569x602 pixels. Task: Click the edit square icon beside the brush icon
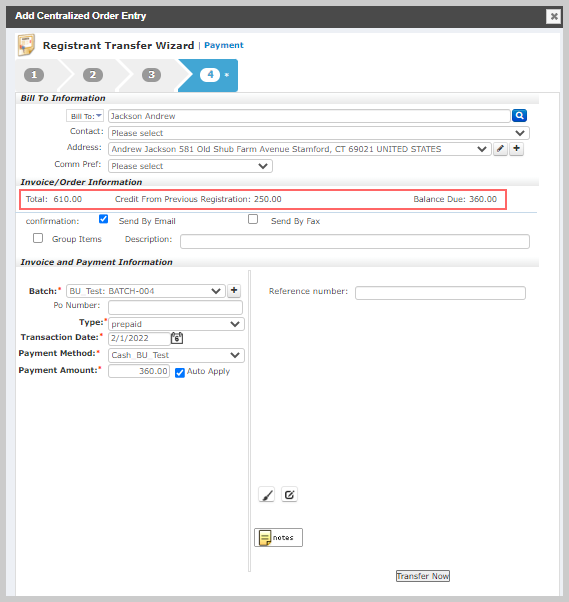[x=289, y=494]
